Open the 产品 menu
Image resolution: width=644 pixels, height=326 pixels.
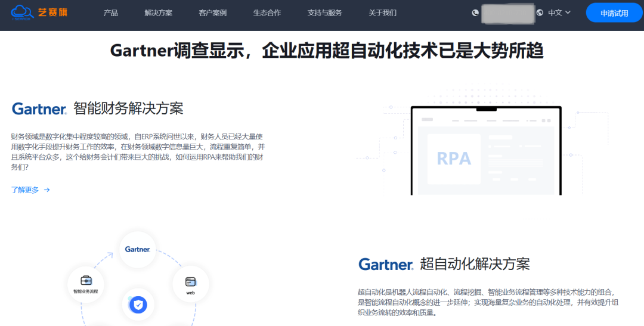[111, 13]
